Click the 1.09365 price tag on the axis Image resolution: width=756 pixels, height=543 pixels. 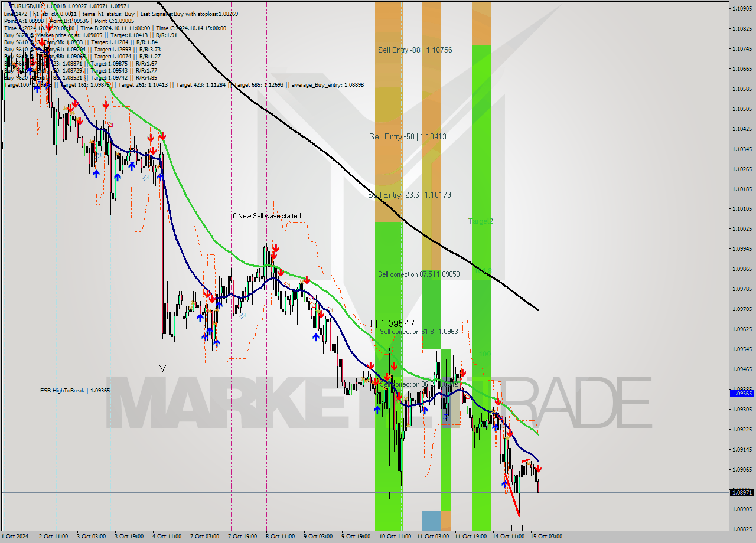742,393
